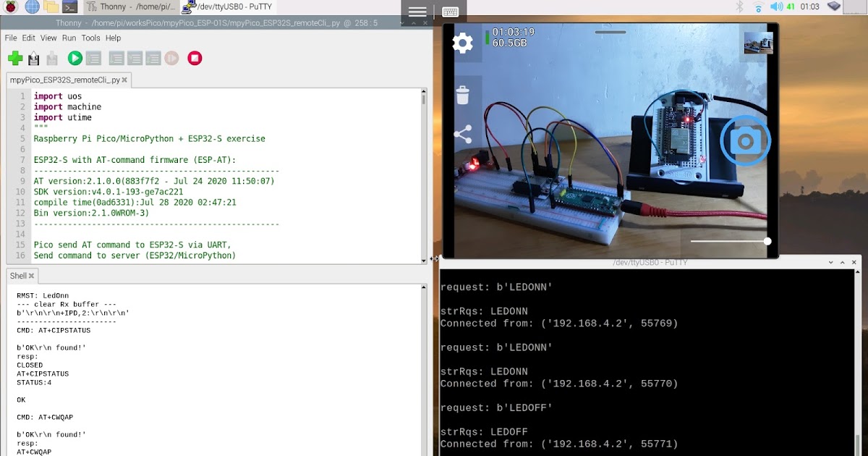This screenshot has width=868, height=456.
Task: Launch the web browser globe icon
Action: pos(31,7)
